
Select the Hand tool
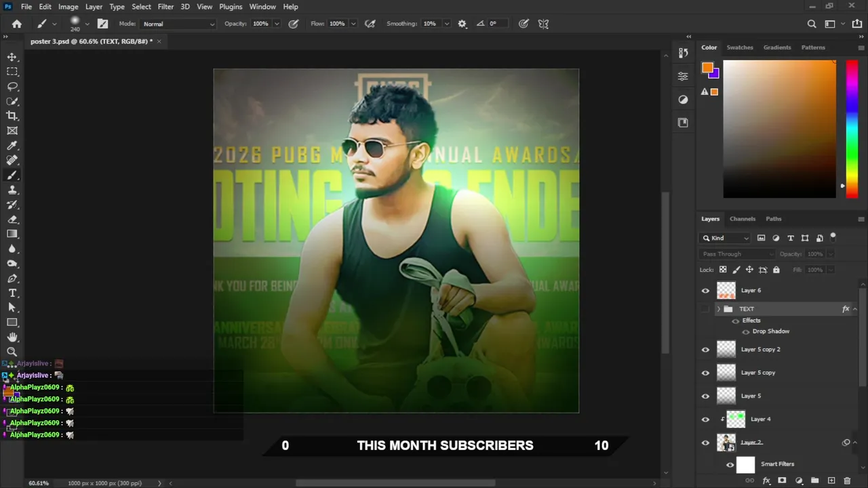(x=12, y=338)
